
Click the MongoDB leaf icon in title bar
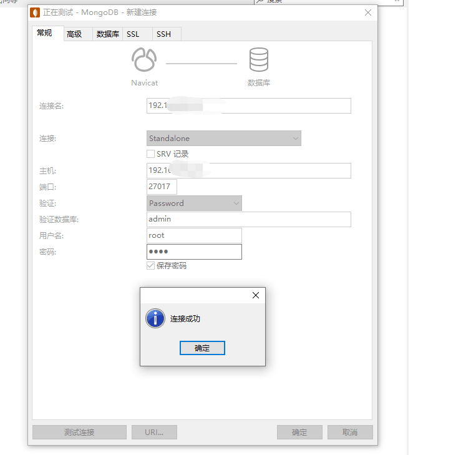point(36,12)
